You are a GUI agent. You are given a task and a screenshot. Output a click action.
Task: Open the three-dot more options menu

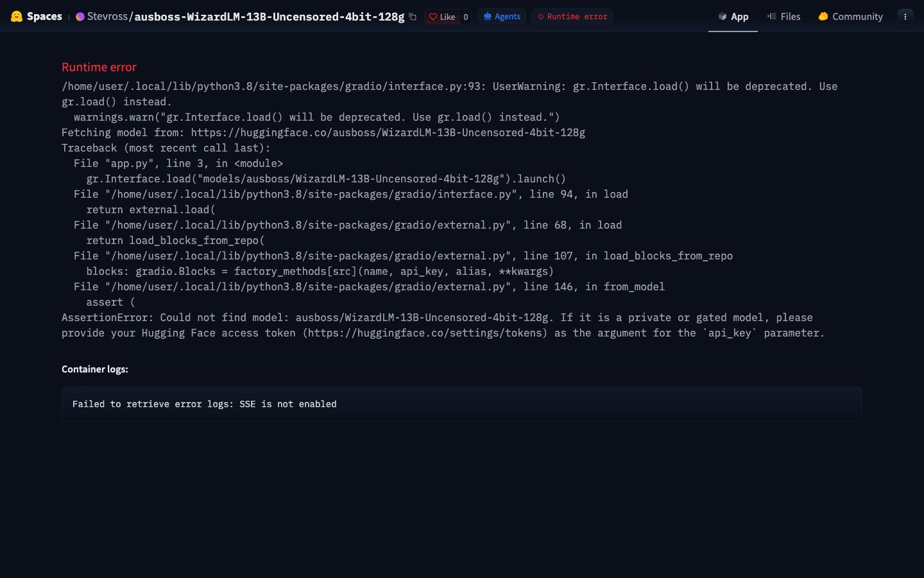click(x=905, y=16)
